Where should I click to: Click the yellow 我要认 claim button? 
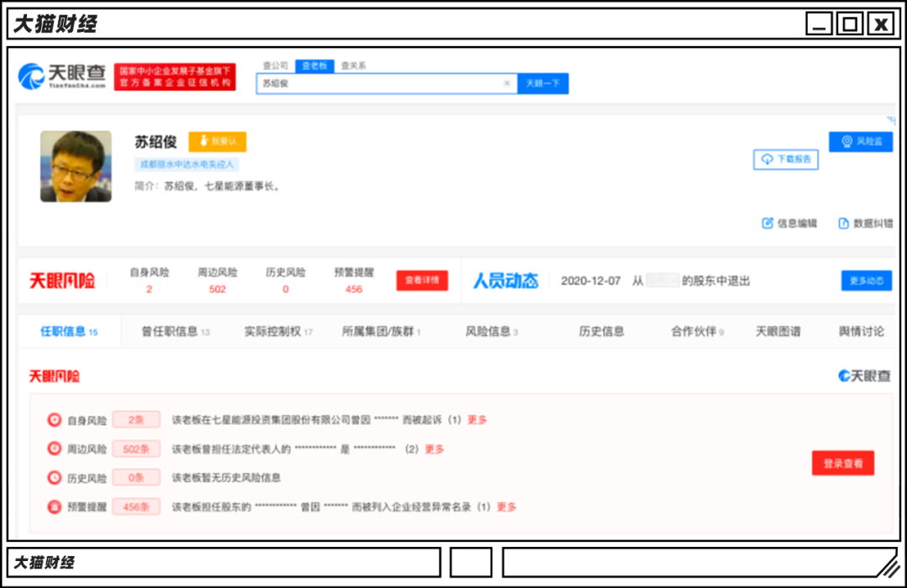218,141
